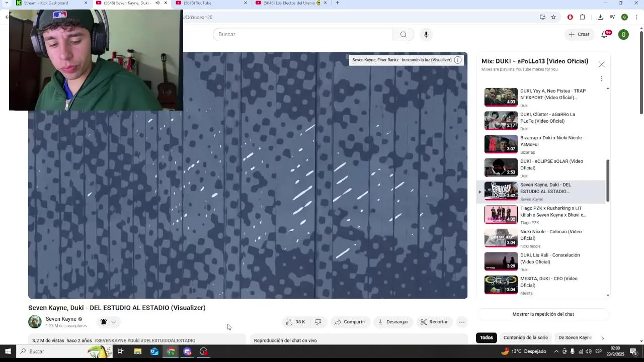Viewport: 644px width, 362px height.
Task: Open Chrome downloads
Action: point(600,17)
